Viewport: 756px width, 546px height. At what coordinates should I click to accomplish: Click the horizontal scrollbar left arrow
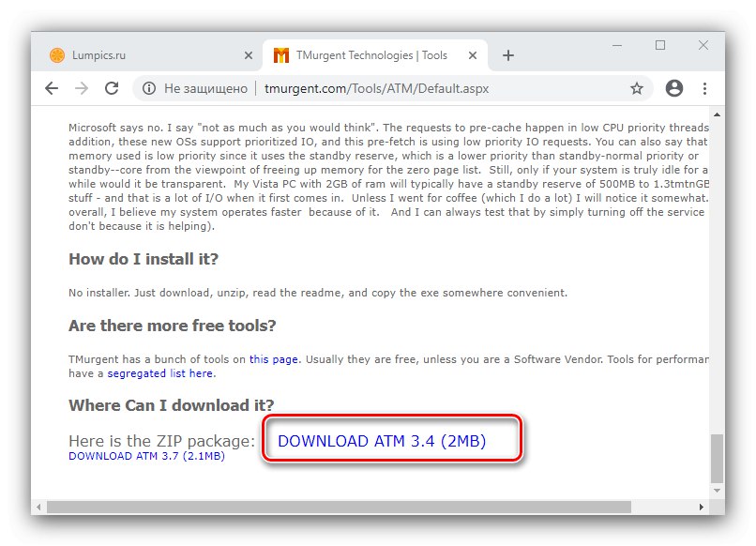click(38, 507)
